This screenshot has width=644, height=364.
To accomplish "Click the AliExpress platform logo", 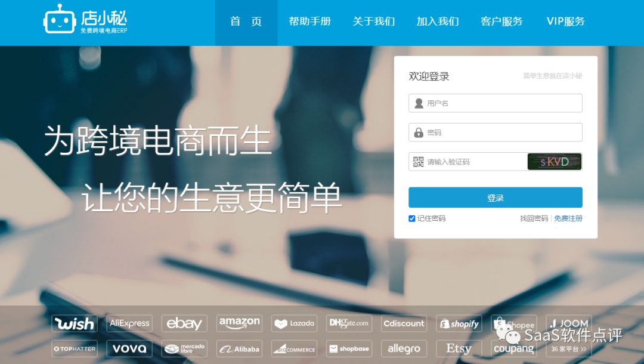I will (x=129, y=323).
